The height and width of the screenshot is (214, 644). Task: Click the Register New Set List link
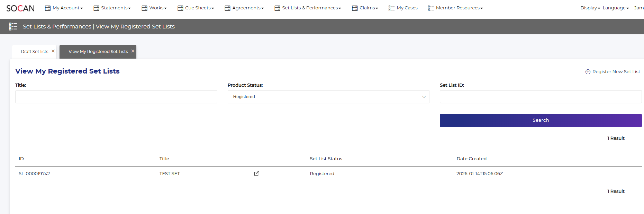coord(616,72)
